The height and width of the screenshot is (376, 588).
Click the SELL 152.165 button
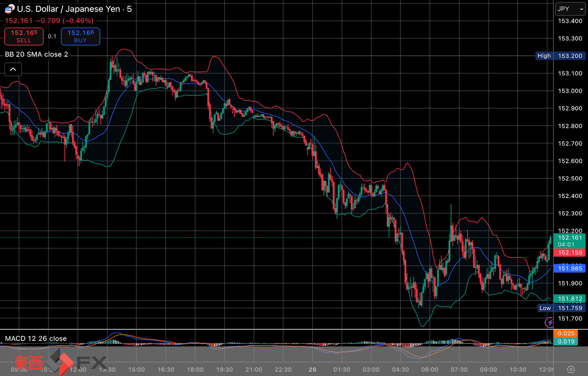24,36
